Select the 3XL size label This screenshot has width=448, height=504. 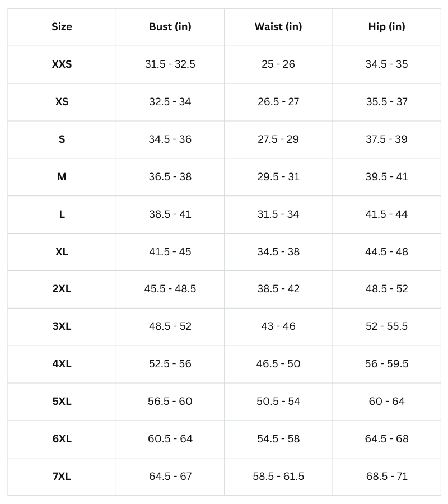coord(62,326)
